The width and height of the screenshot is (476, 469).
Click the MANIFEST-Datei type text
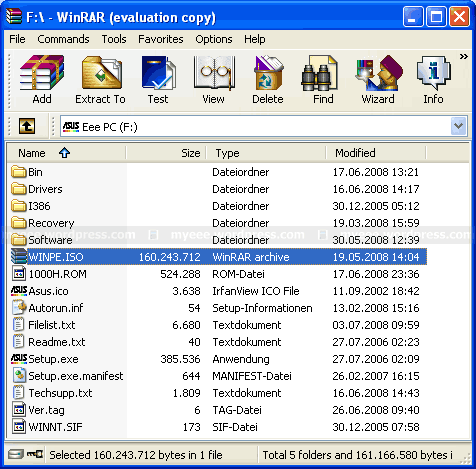point(252,376)
